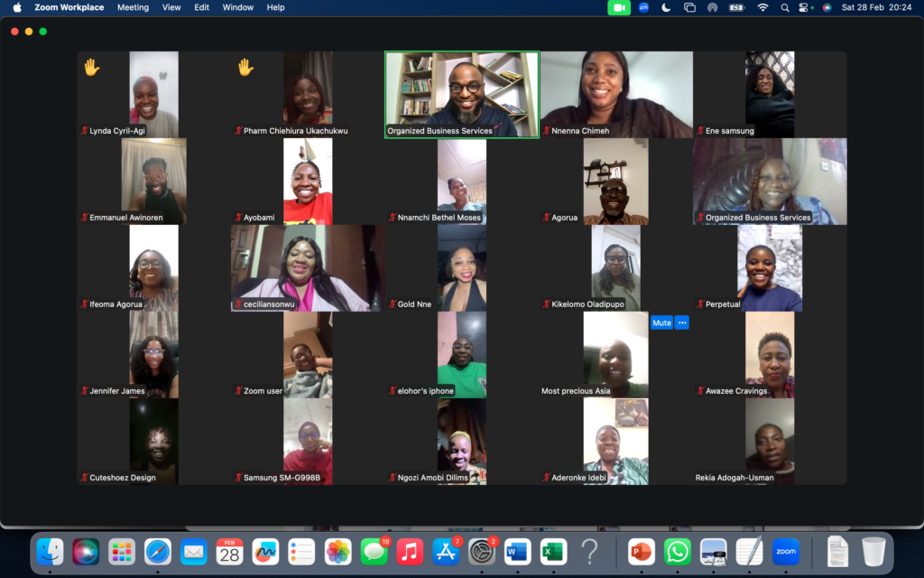Image resolution: width=924 pixels, height=578 pixels.
Task: Open the Zoom Workplace app menu
Action: click(69, 7)
